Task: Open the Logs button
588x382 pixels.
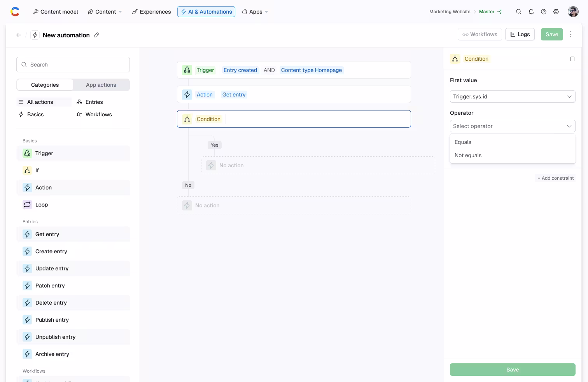Action: [x=520, y=34]
